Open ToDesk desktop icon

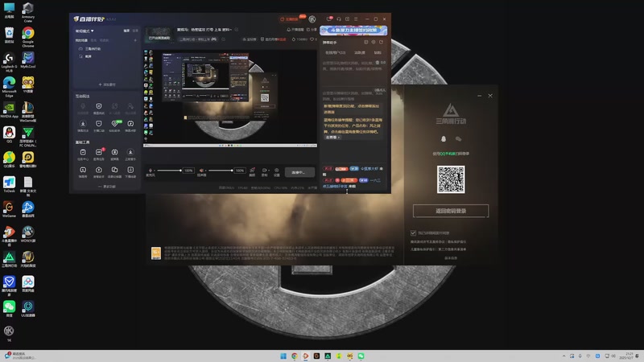click(9, 184)
